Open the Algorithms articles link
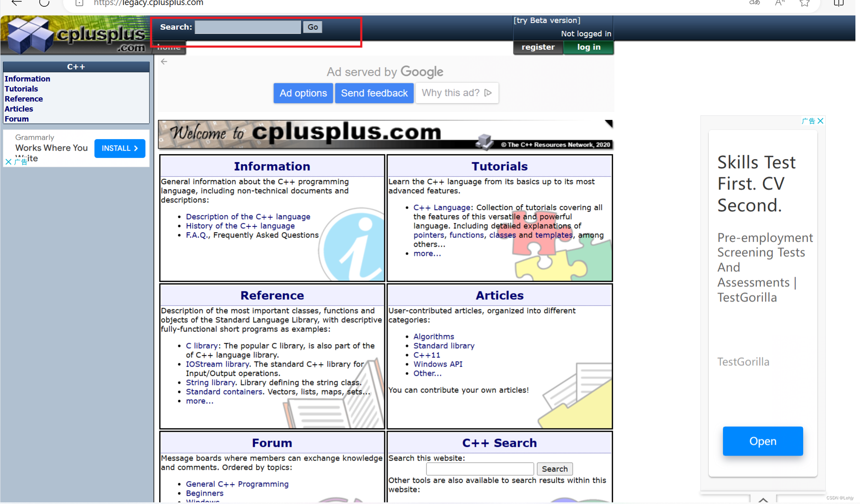Image resolution: width=860 pixels, height=504 pixels. pos(434,337)
